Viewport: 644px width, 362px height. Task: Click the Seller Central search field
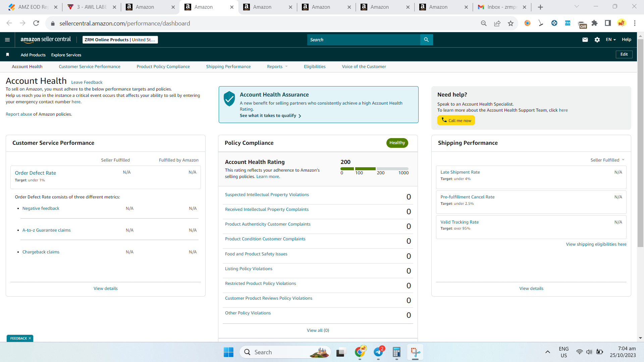click(x=364, y=40)
